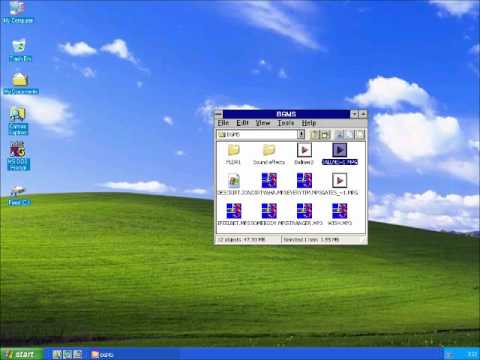Image resolution: width=480 pixels, height=360 pixels.
Task: Open the File menu
Action: pos(223,123)
